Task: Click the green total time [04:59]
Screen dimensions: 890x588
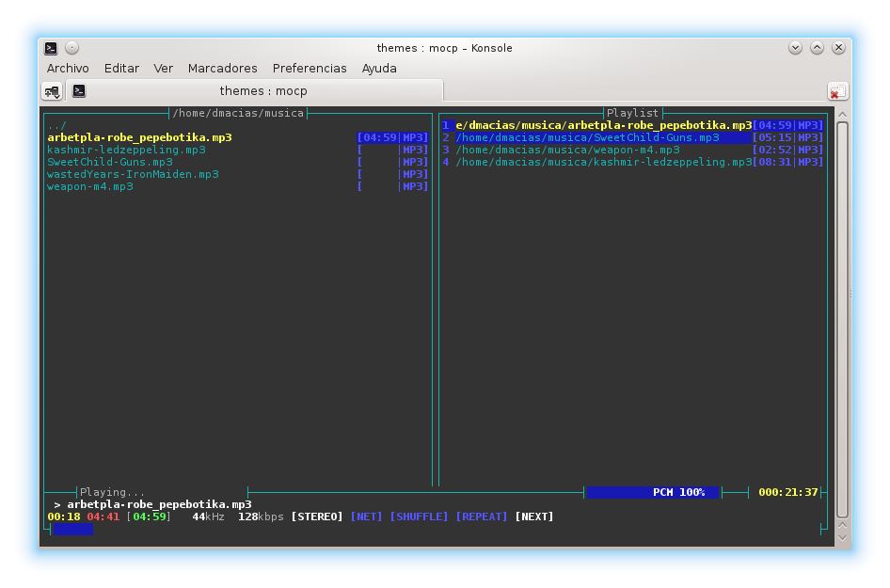Action: point(149,517)
